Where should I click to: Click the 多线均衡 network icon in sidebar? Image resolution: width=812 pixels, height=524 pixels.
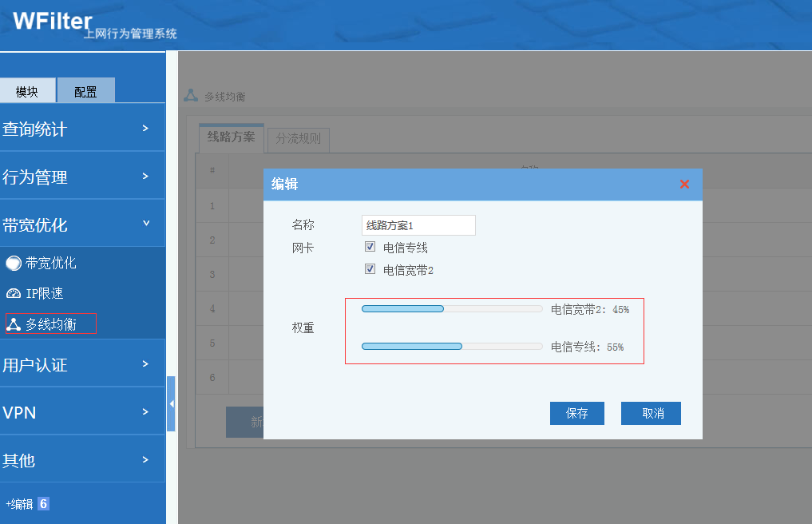click(x=14, y=324)
